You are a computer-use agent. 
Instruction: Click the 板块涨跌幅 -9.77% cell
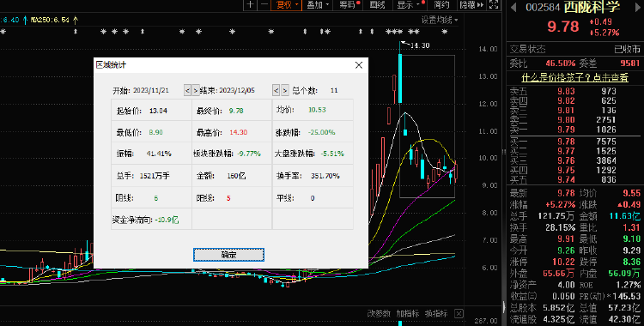[x=232, y=154]
